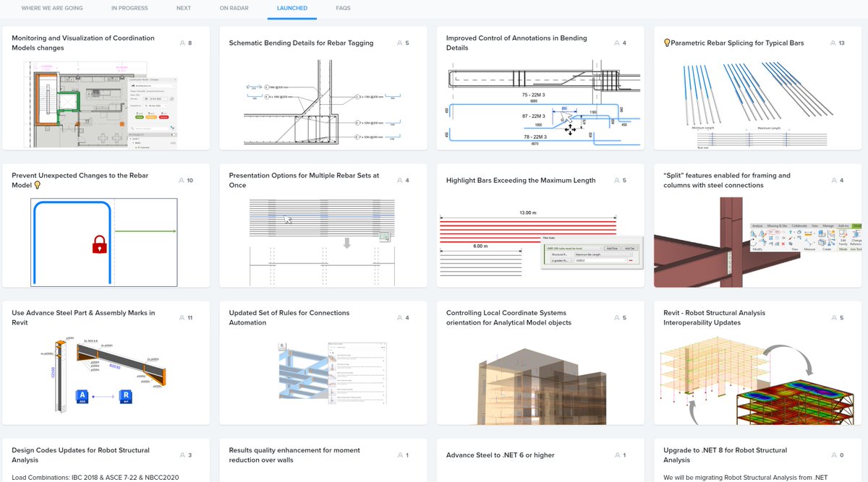Open the On Radar tab
This screenshot has height=482, width=868.
234,9
